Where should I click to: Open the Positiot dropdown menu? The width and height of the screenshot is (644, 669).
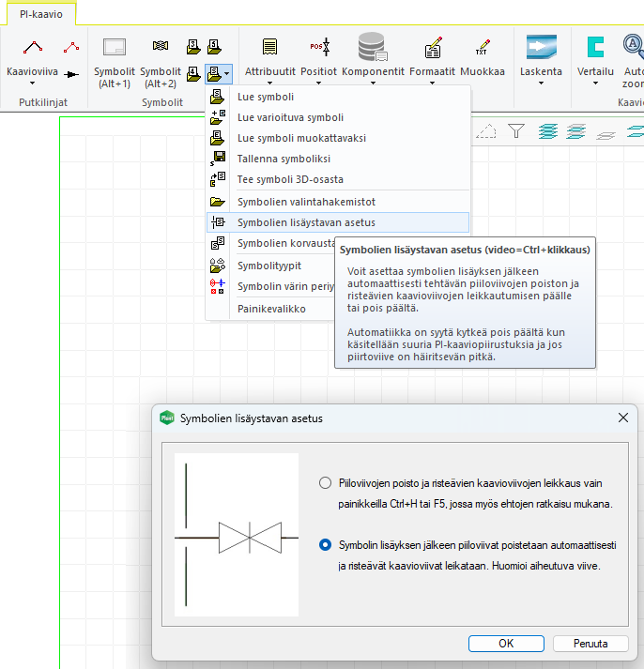(319, 84)
